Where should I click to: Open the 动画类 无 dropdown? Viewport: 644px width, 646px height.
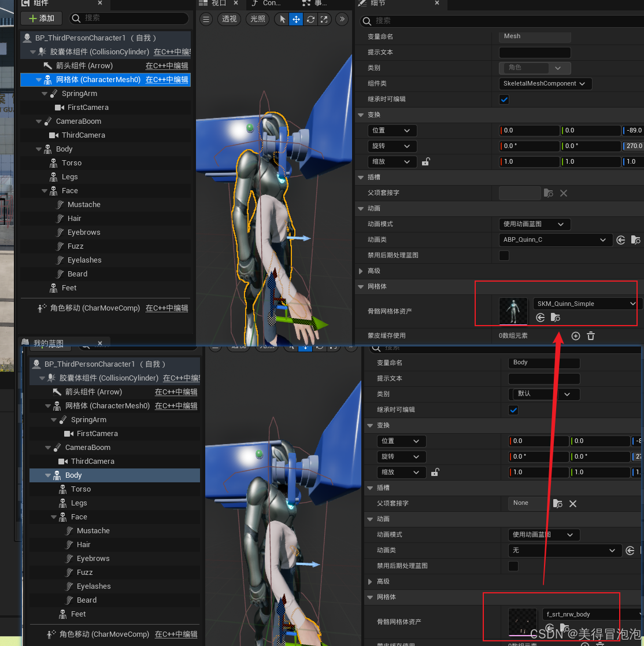pyautogui.click(x=564, y=551)
